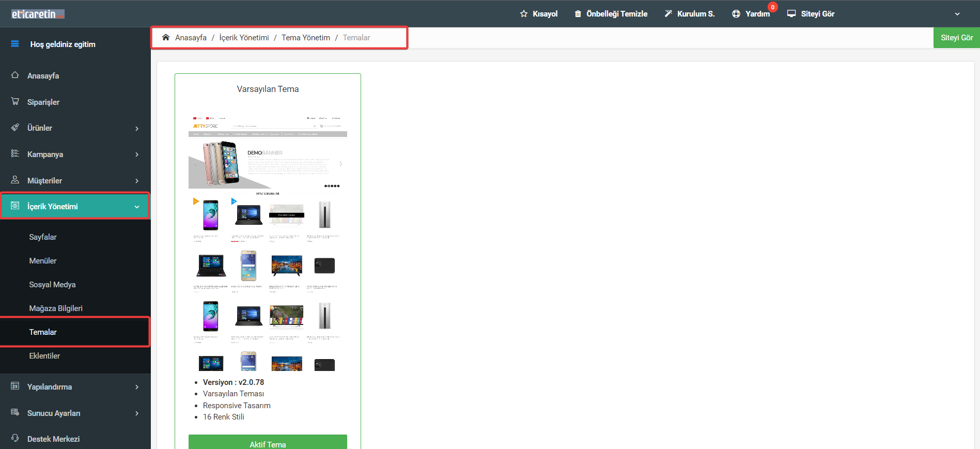This screenshot has width=980, height=449.
Task: Click the Siteyi Gör monitor icon
Action: tap(791, 14)
